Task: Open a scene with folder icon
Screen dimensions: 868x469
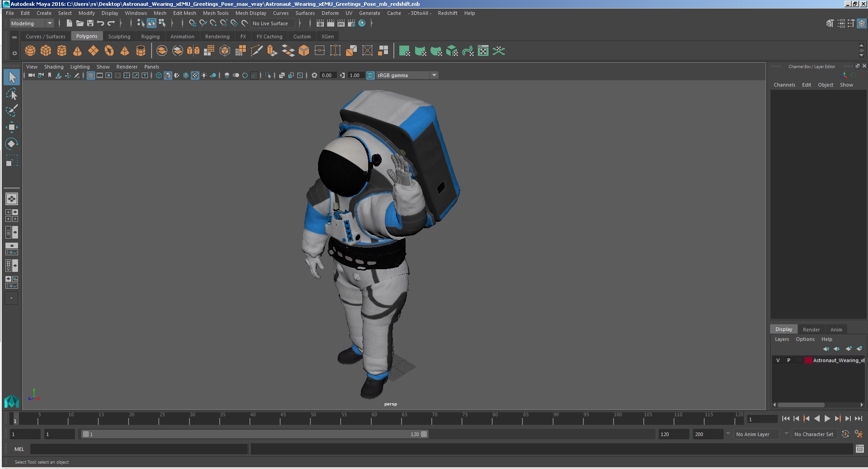Action: click(x=80, y=23)
